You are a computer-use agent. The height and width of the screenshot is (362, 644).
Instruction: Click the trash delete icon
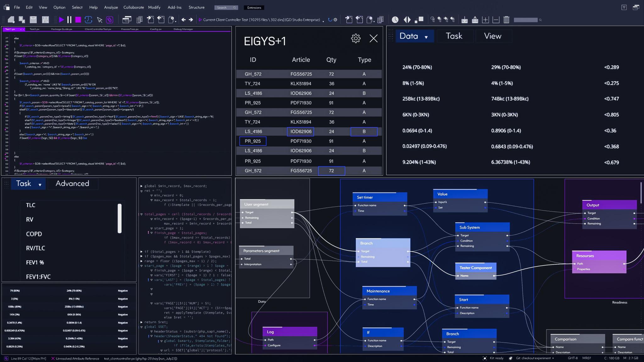506,20
